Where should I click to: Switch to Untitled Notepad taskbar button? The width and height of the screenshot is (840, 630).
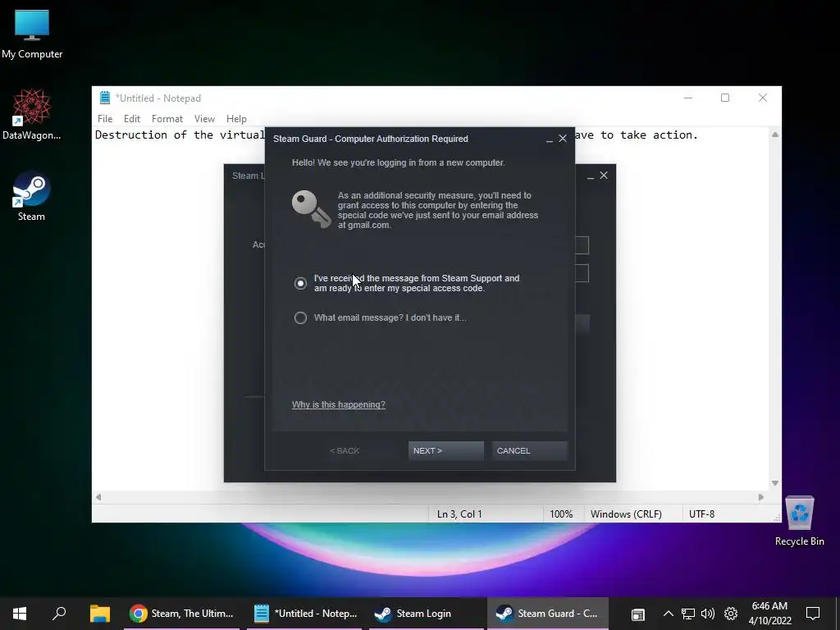pyautogui.click(x=307, y=614)
